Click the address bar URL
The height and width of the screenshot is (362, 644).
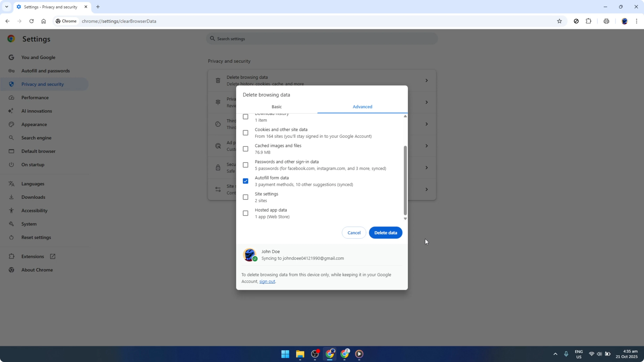[119, 21]
